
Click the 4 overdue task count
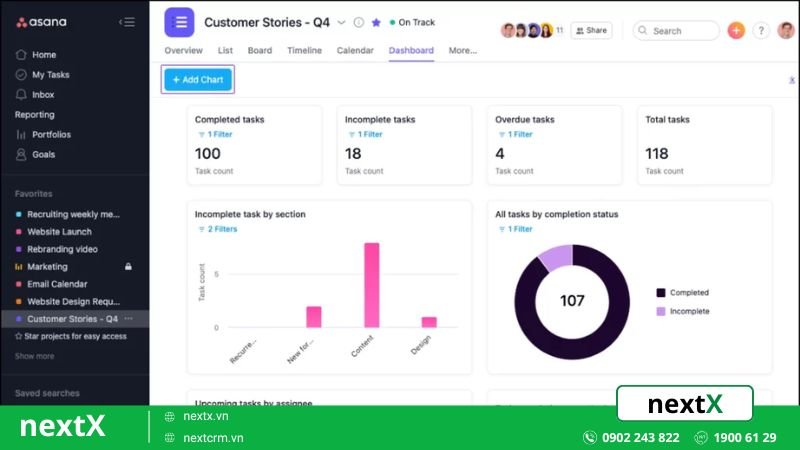pyautogui.click(x=499, y=154)
